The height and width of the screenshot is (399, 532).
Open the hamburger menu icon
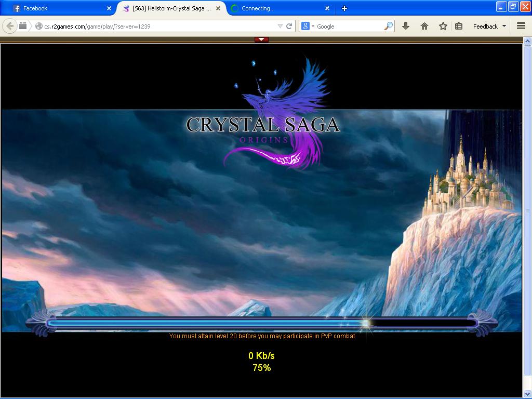(521, 26)
